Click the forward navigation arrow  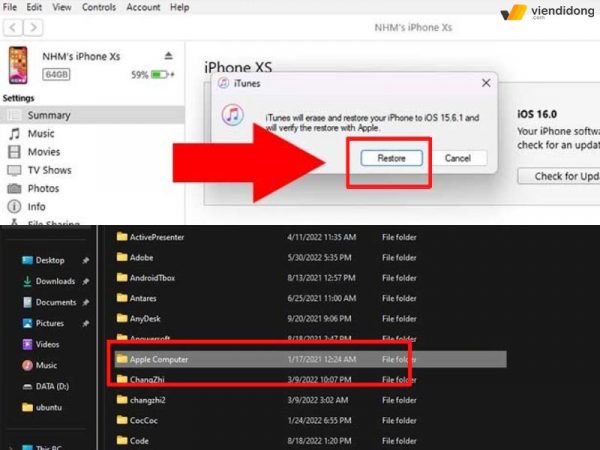pos(34,28)
